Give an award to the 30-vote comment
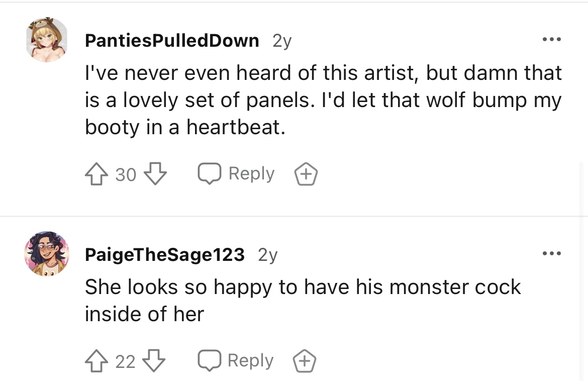The width and height of the screenshot is (588, 381). 306,174
